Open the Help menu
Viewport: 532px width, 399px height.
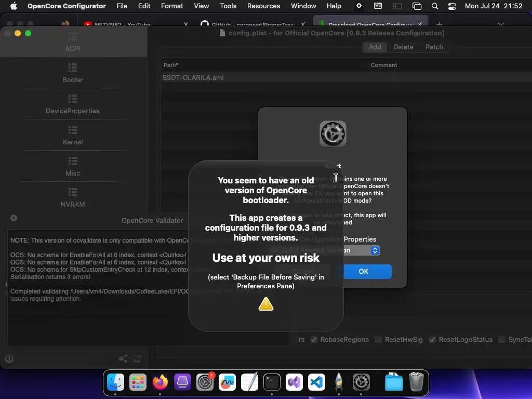(x=334, y=6)
